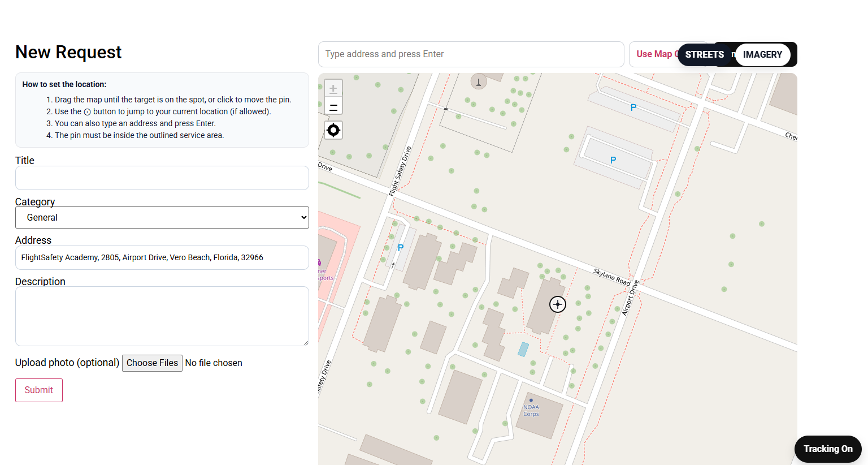The height and width of the screenshot is (465, 868).
Task: Click the NOAA Corps map marker
Action: coord(531,401)
